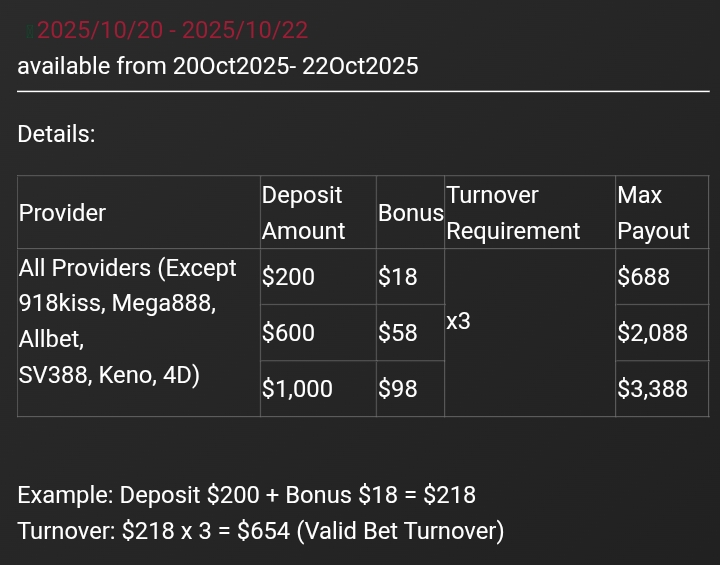
Task: Click the All Providers exclusions cell
Action: click(x=128, y=322)
